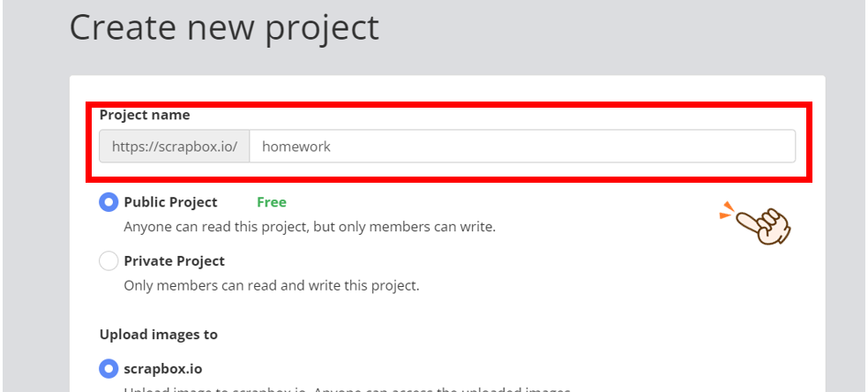Click the "Anyone can read this project" description
The image size is (868, 392).
pos(310,227)
